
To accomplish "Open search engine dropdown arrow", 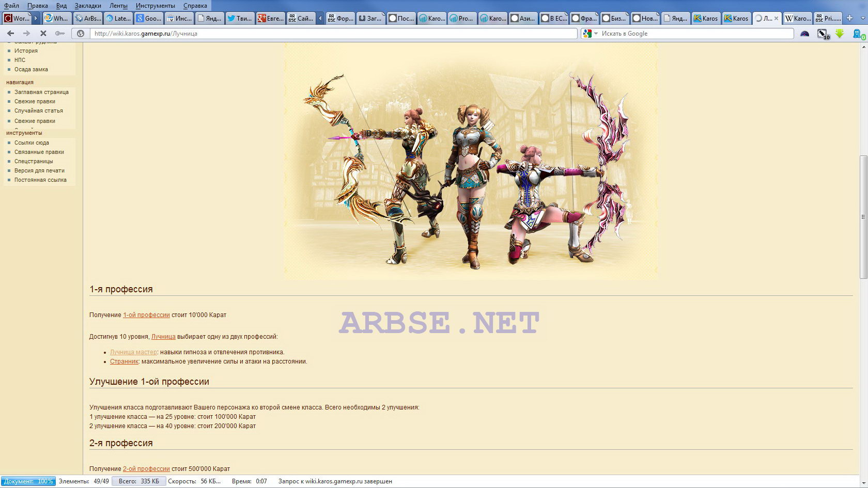I will coord(596,33).
